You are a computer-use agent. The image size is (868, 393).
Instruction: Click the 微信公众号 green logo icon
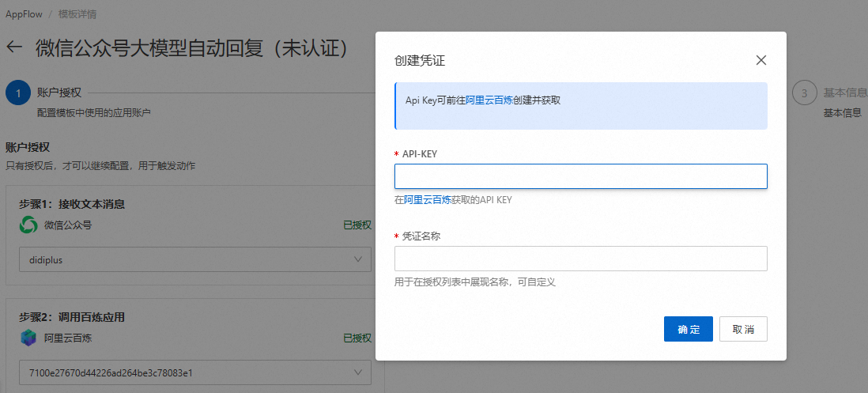point(28,225)
